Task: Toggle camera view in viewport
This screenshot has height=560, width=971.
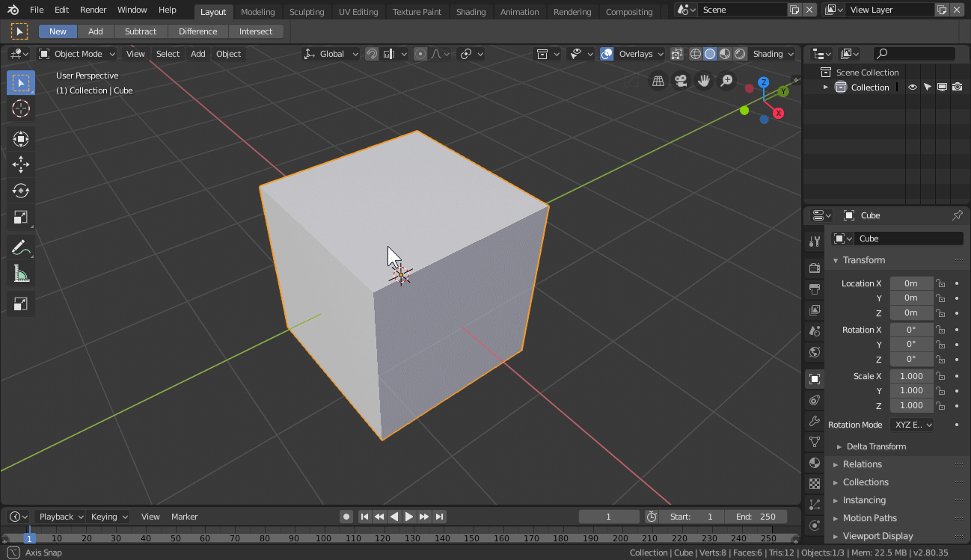Action: 681,81
